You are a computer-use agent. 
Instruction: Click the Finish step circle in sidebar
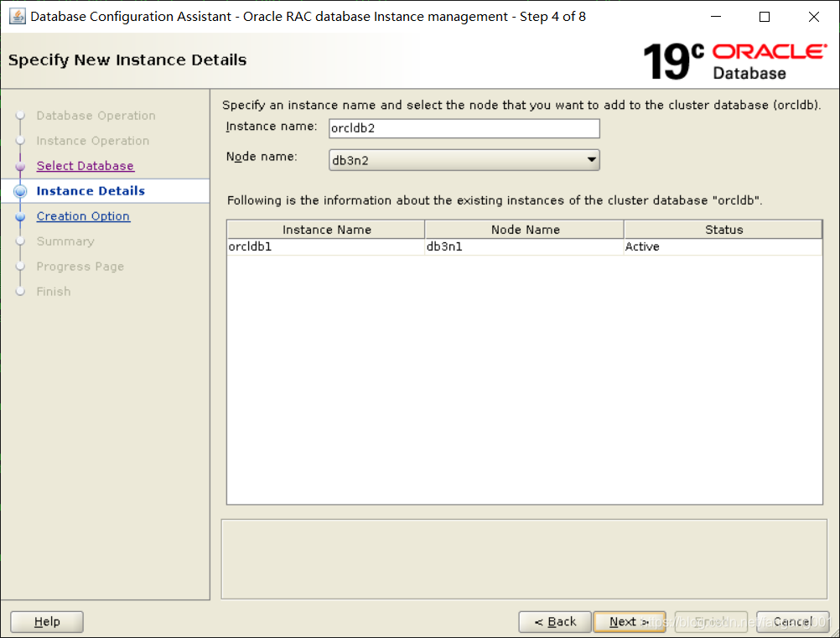[20, 292]
